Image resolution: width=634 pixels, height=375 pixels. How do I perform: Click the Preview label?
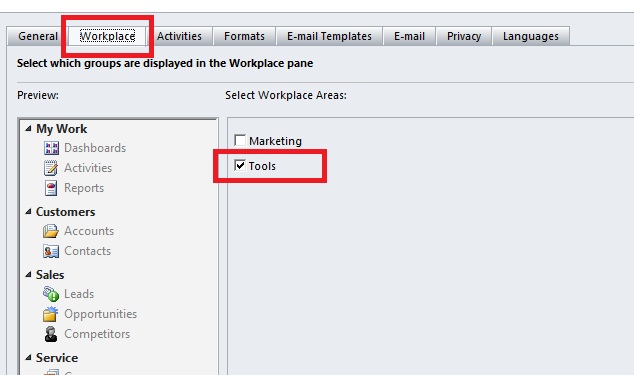point(38,95)
